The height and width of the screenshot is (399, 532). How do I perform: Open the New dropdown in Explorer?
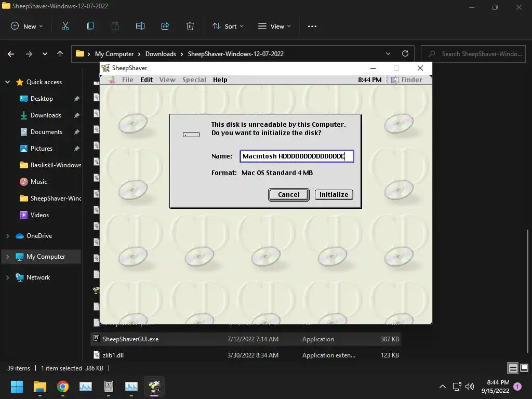(x=27, y=26)
